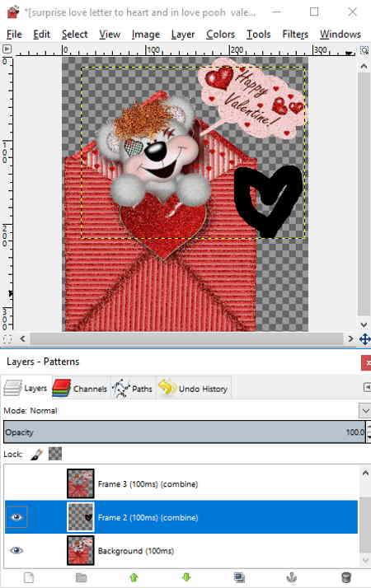Click the canvas vertical scroll down arrow

(x=364, y=324)
